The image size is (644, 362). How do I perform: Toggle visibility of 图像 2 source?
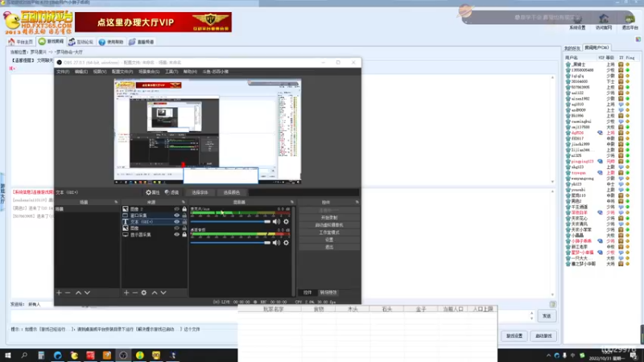pos(176,209)
